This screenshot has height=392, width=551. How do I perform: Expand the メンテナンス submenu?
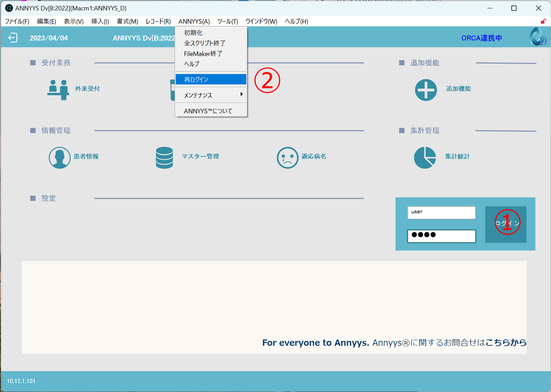click(211, 95)
